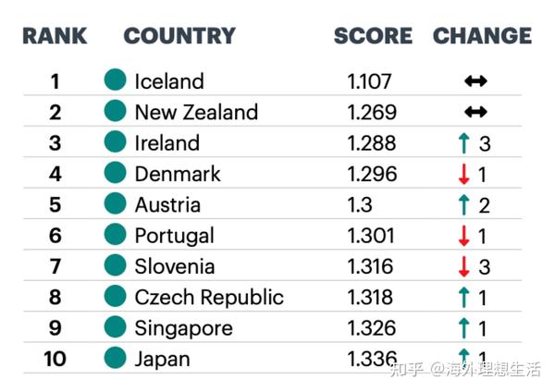Click Slovenia's red down arrow
The image size is (555, 392).
coord(464,266)
